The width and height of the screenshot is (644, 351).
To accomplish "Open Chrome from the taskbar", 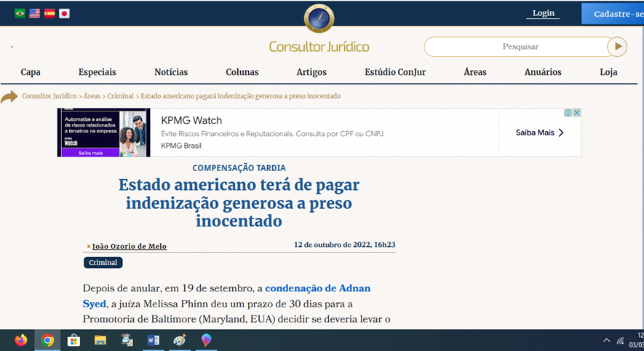I will click(x=47, y=340).
